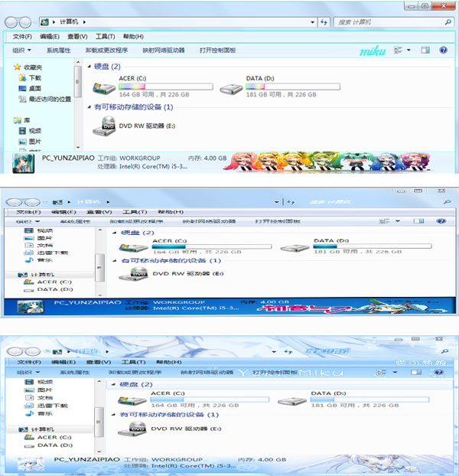Click search magnifier in top window
Viewport: 459px width, 476px height.
tap(448, 22)
